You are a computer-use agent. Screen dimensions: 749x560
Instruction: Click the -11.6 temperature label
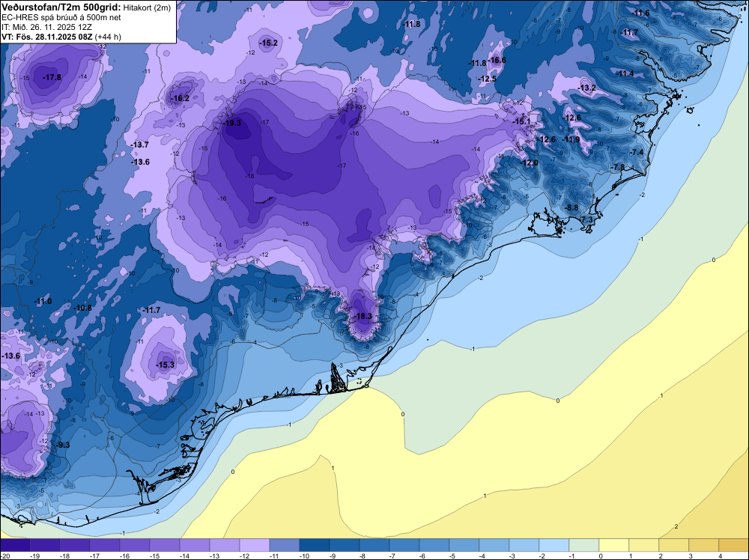pyautogui.click(x=642, y=13)
